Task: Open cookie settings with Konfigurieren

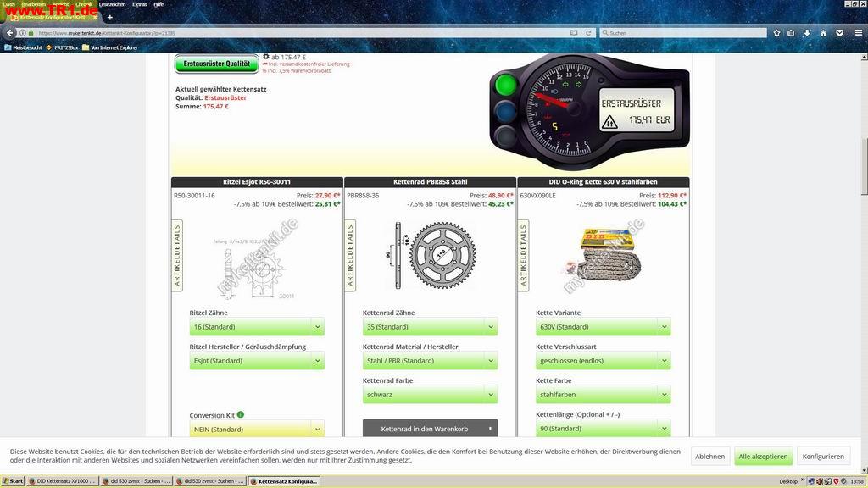Action: (823, 457)
